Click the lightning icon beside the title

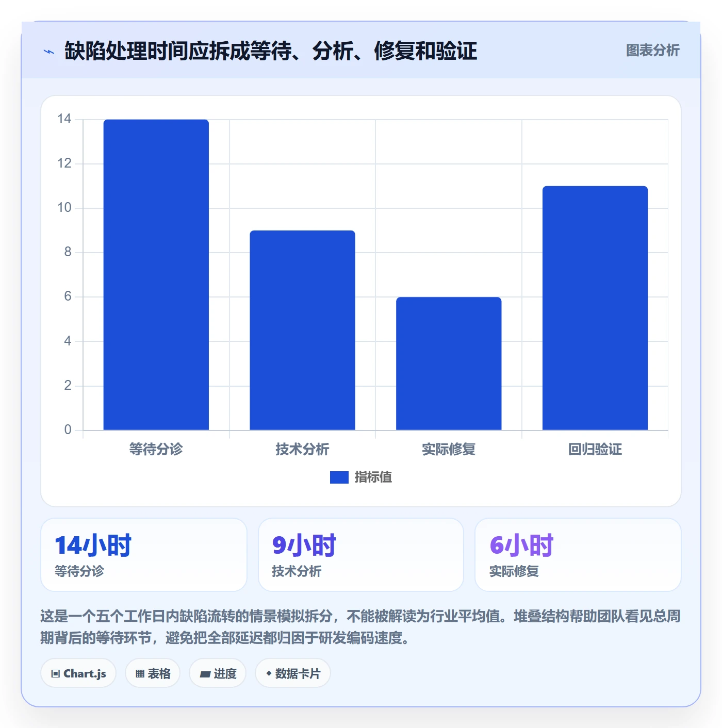click(x=48, y=52)
